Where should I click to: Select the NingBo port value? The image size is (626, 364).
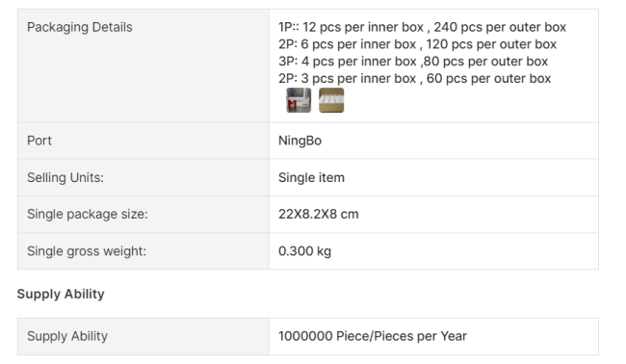(x=300, y=141)
